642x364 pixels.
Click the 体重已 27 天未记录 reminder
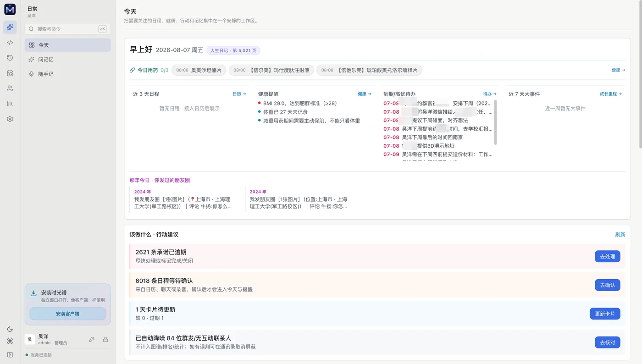tap(285, 112)
